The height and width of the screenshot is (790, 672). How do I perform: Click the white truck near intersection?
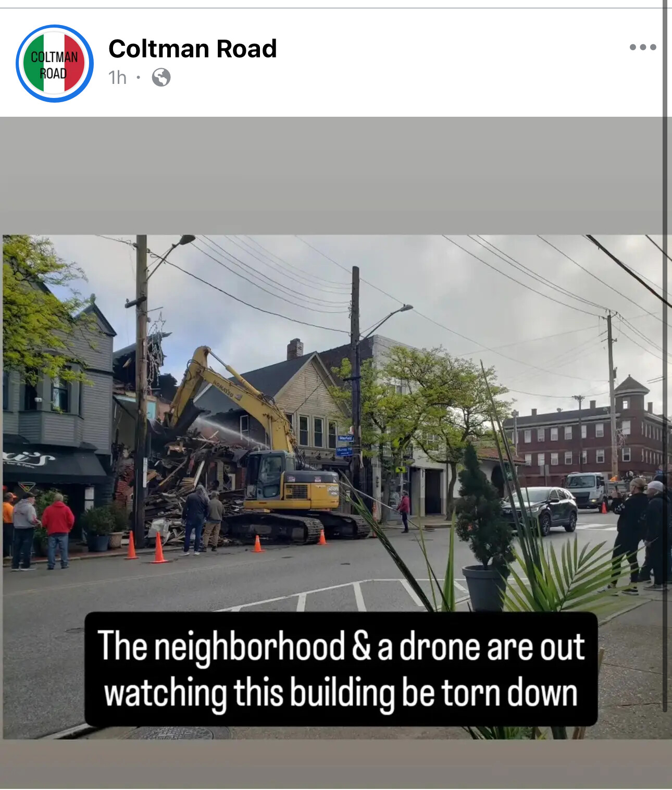tap(586, 489)
